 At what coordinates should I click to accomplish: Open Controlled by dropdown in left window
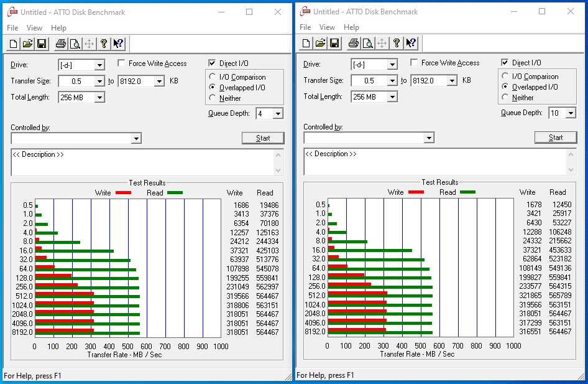136,139
